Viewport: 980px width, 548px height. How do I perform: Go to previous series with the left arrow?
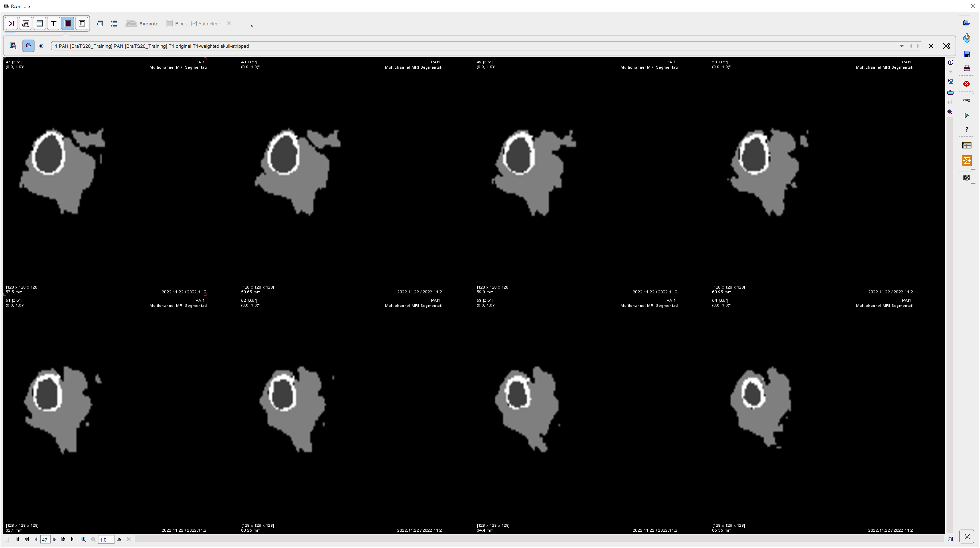click(x=911, y=46)
